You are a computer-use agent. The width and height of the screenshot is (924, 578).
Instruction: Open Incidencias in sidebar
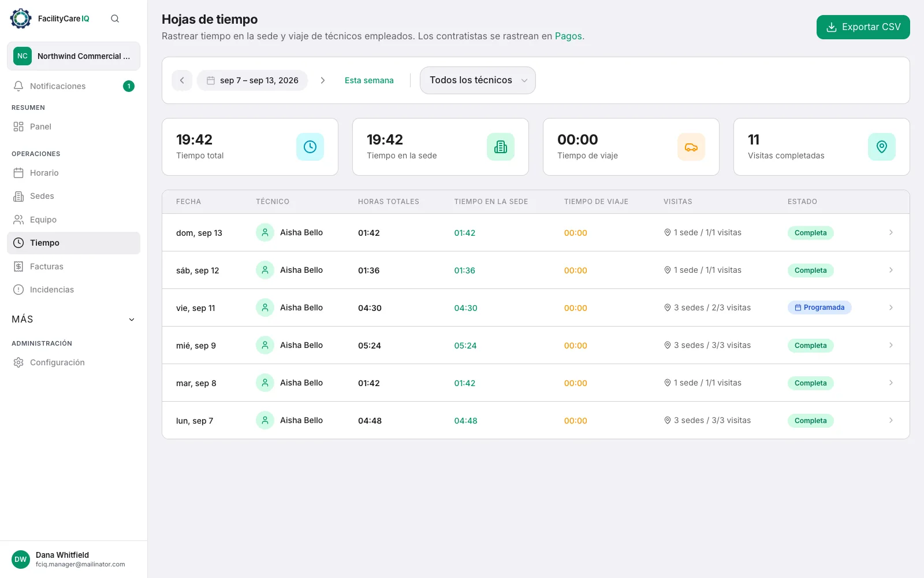(73, 290)
